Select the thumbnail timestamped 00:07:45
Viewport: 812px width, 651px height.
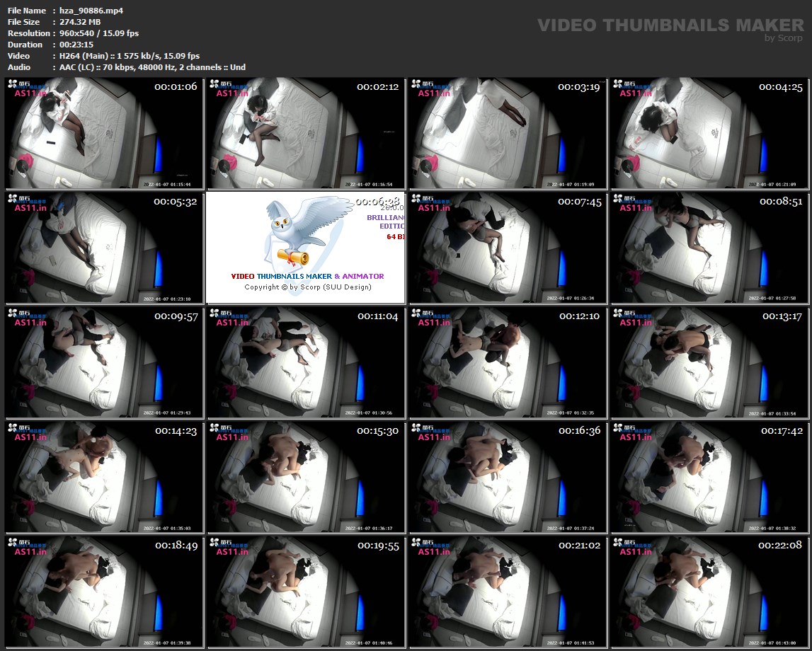[x=508, y=248]
